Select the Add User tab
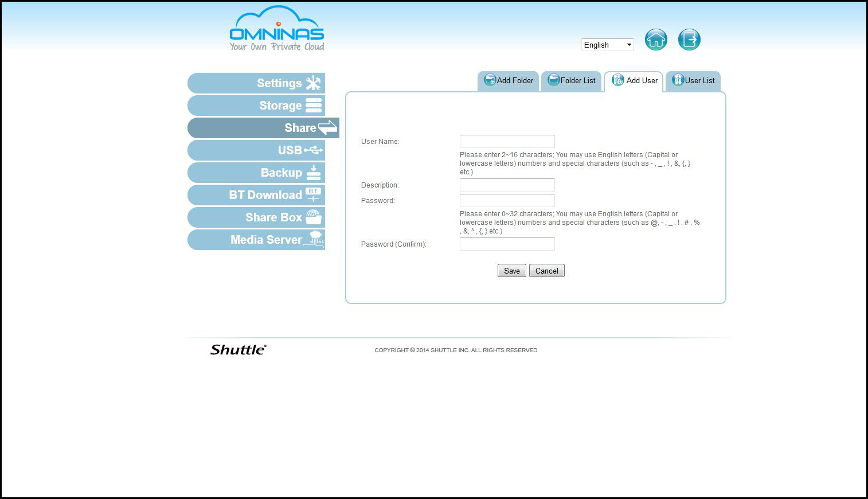The height and width of the screenshot is (499, 868). (x=634, y=81)
